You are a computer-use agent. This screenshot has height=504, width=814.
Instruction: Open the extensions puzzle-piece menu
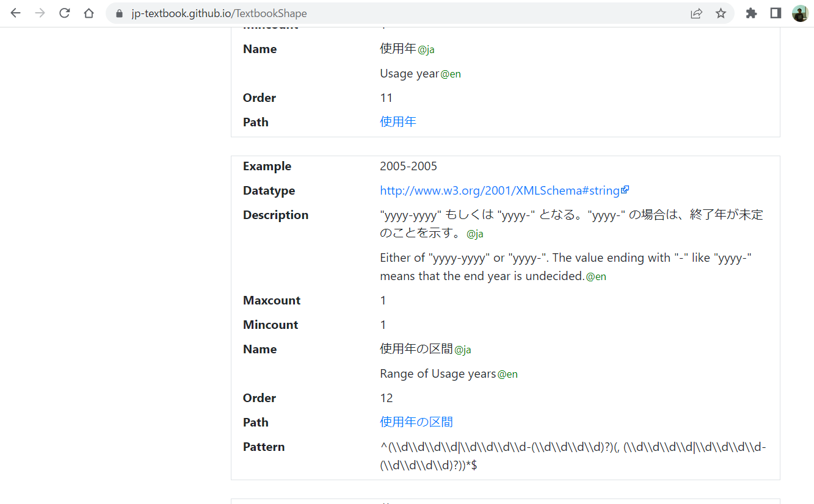click(750, 13)
